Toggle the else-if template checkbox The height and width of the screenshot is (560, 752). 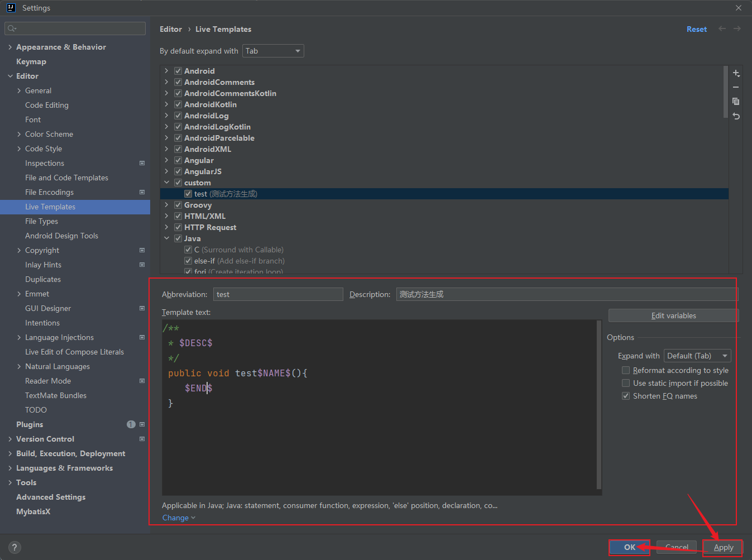[x=188, y=261]
